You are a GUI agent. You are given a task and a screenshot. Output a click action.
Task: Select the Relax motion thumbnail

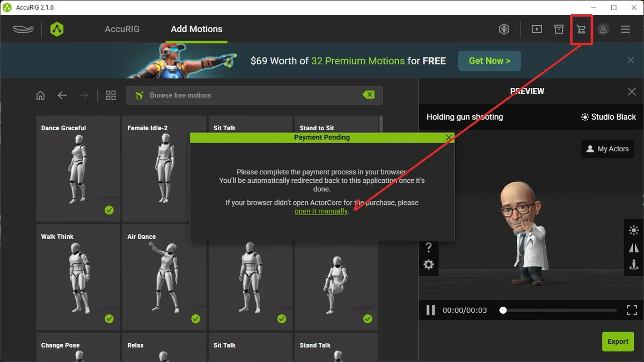coord(164,348)
